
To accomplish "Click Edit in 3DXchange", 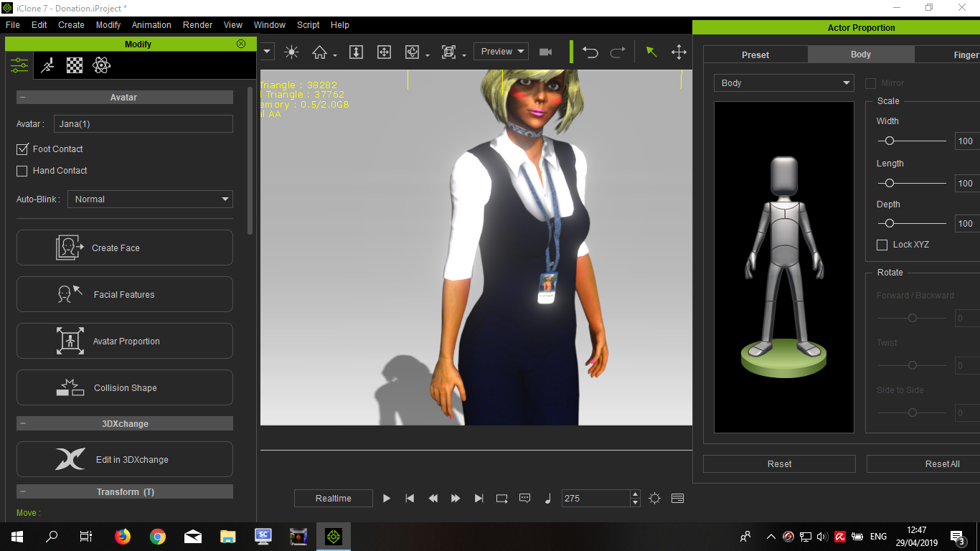I will click(125, 459).
